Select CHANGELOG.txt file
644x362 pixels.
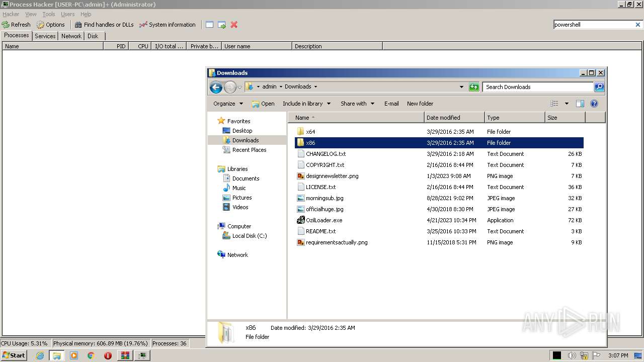click(326, 154)
